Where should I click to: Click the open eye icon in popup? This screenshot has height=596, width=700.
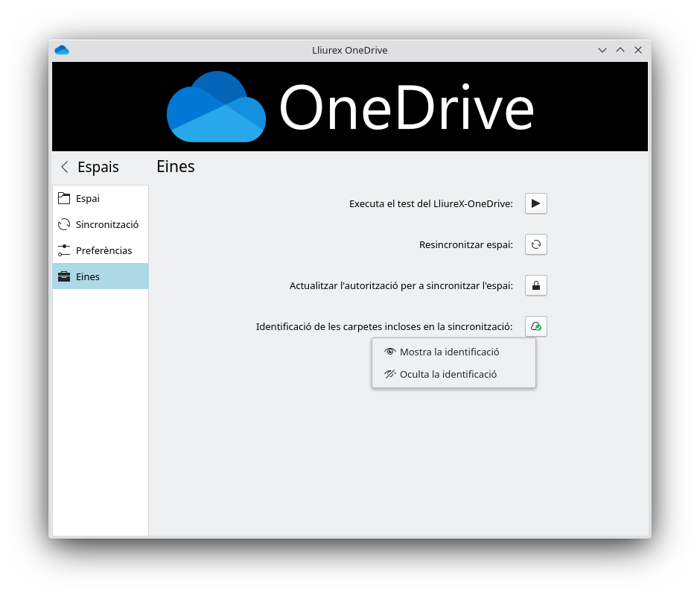pyautogui.click(x=389, y=352)
